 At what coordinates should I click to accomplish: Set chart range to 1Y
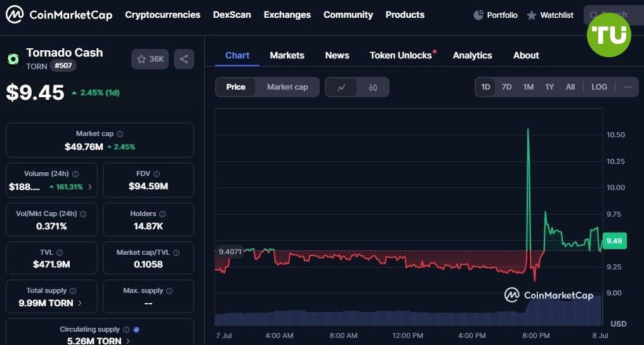tap(549, 87)
